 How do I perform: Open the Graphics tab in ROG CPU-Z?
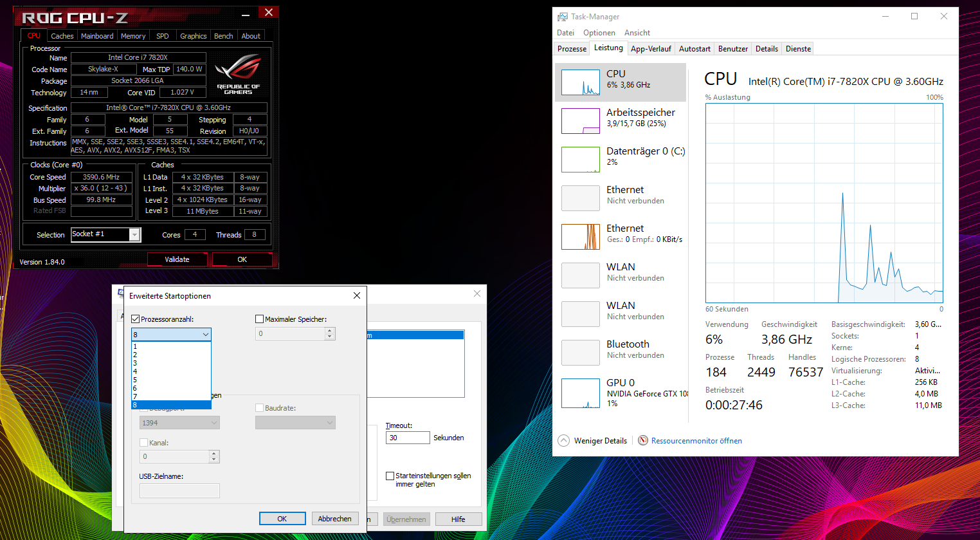194,36
